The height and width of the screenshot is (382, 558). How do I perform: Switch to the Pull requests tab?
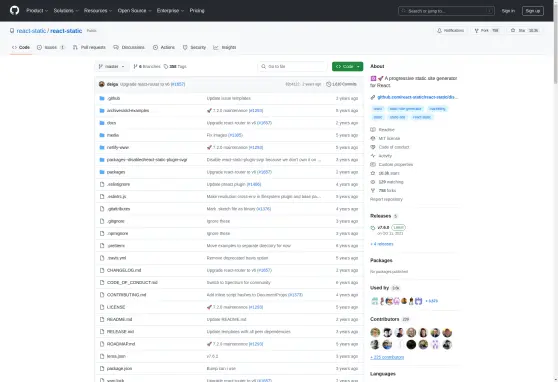point(89,47)
